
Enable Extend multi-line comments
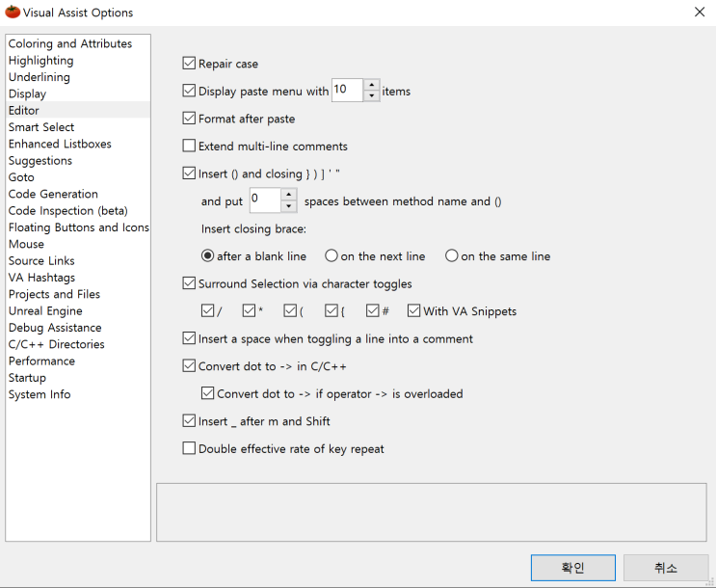click(x=189, y=147)
